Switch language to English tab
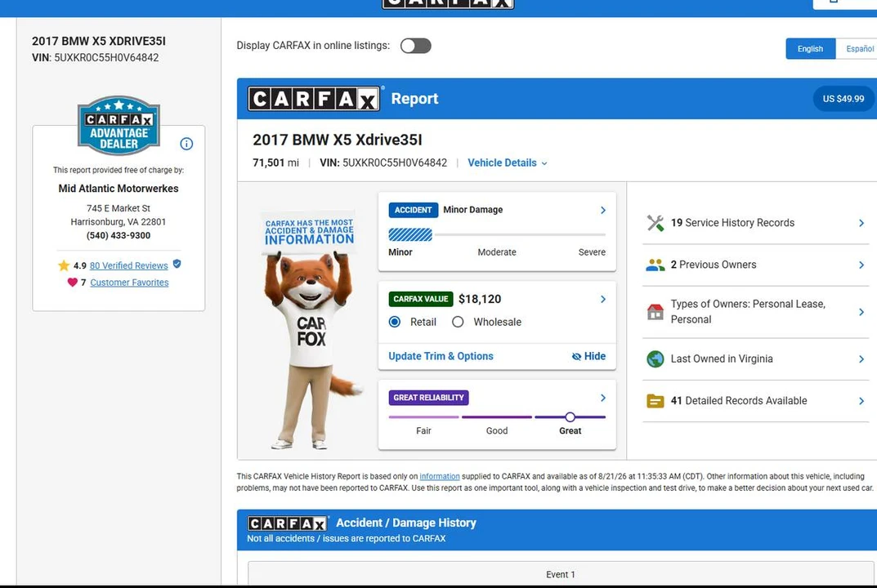877x588 pixels. tap(811, 49)
